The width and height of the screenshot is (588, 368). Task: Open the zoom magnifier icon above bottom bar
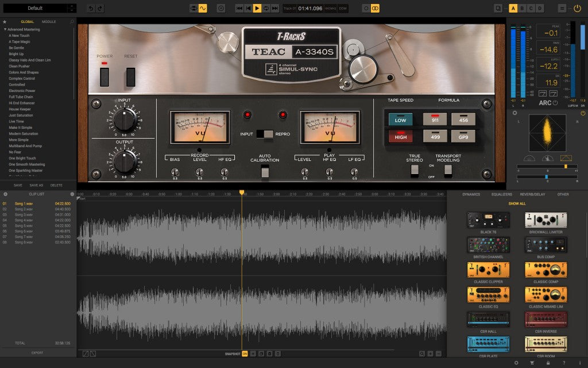pyautogui.click(x=422, y=354)
